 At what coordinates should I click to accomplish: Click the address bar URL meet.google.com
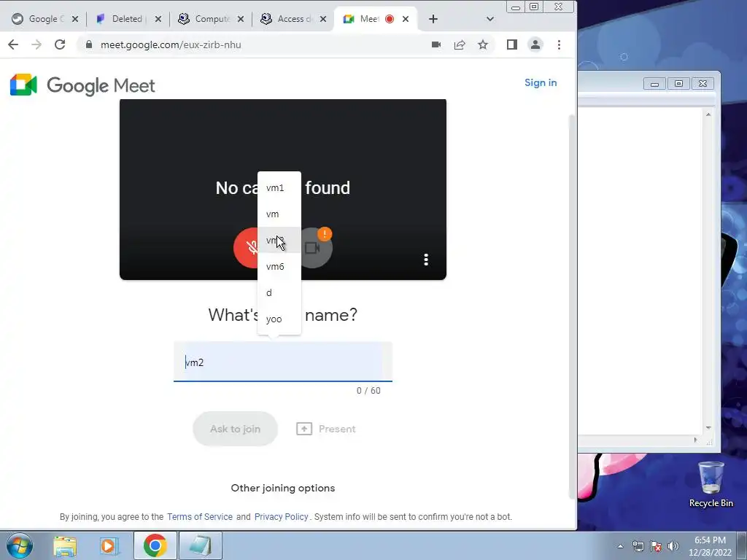click(171, 44)
